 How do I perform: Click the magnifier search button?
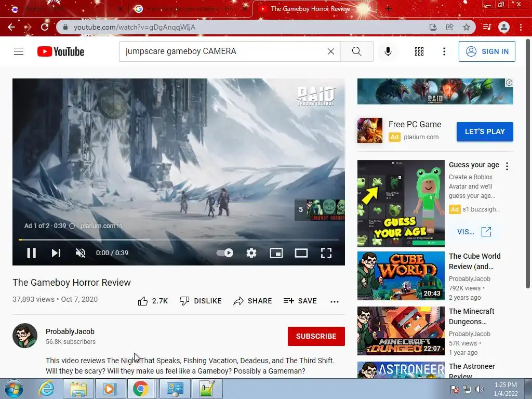[x=356, y=51]
